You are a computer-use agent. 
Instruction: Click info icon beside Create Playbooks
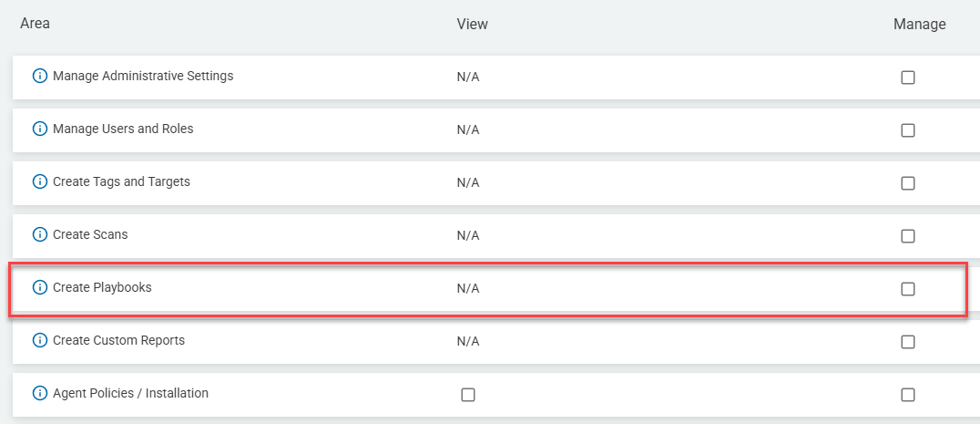(x=39, y=288)
